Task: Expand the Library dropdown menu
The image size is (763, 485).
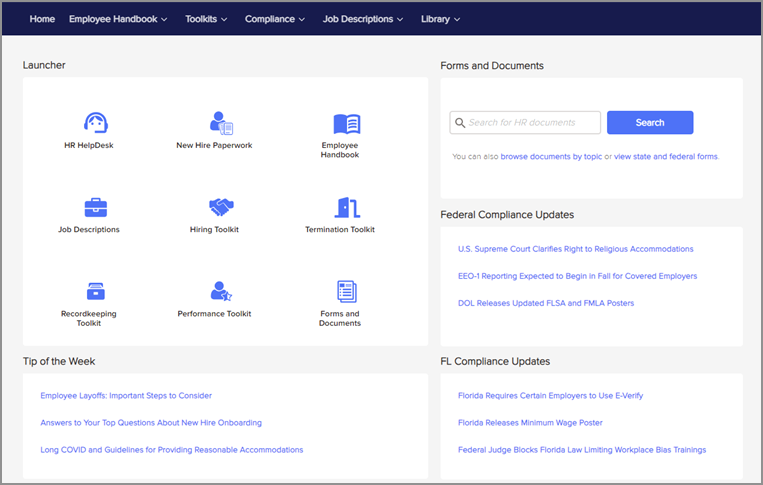Action: point(441,19)
